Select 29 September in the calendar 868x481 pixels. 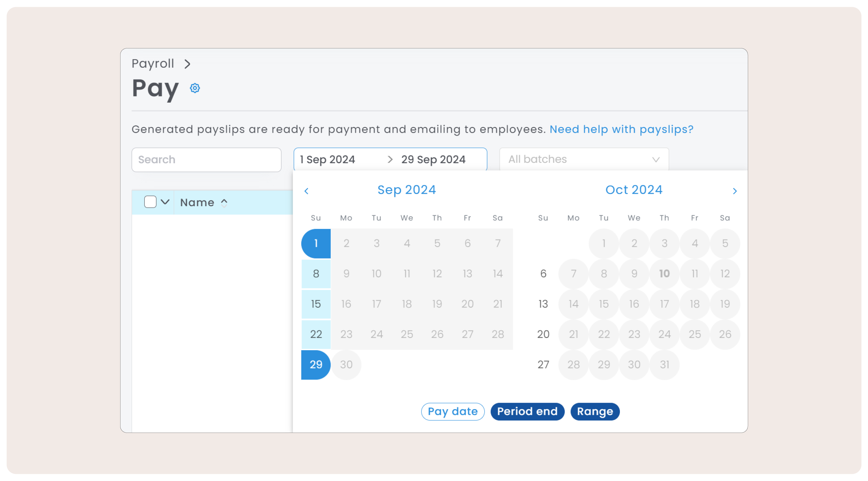[x=316, y=365]
